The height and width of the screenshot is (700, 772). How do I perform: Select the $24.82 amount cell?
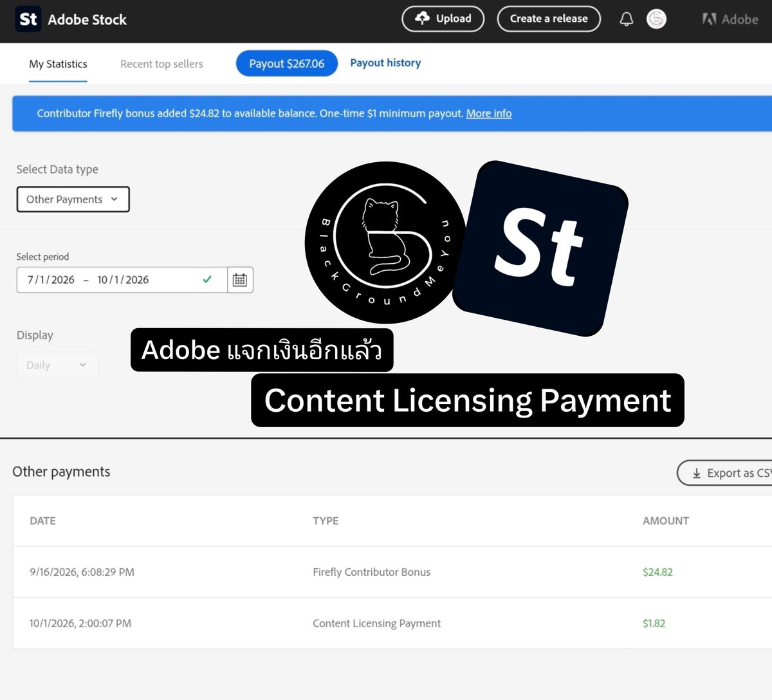[657, 572]
